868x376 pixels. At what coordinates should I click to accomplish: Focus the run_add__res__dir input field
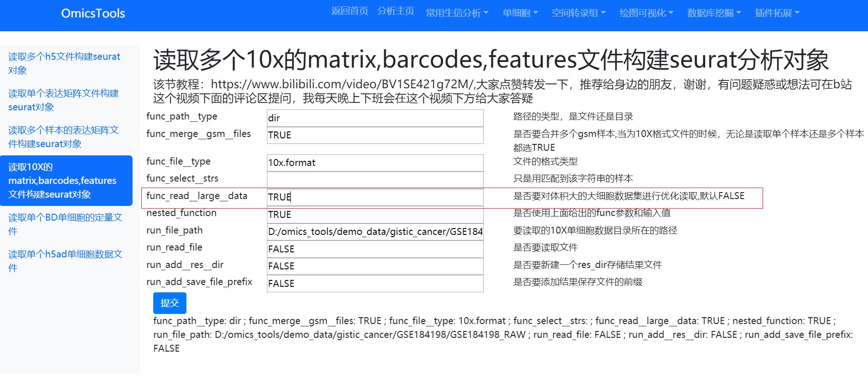pyautogui.click(x=375, y=266)
